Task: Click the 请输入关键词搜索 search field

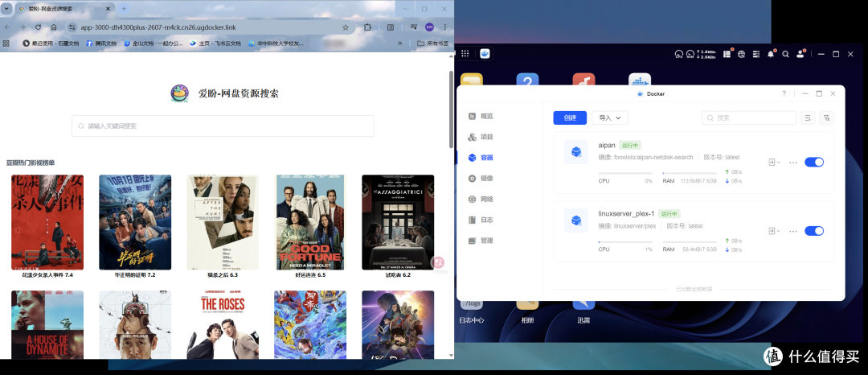Action: point(223,126)
